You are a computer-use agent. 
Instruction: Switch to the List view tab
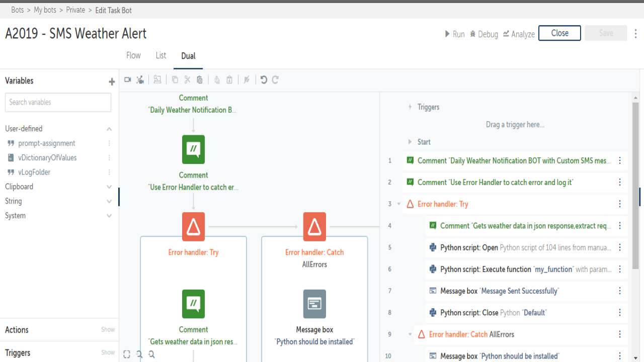tap(161, 56)
